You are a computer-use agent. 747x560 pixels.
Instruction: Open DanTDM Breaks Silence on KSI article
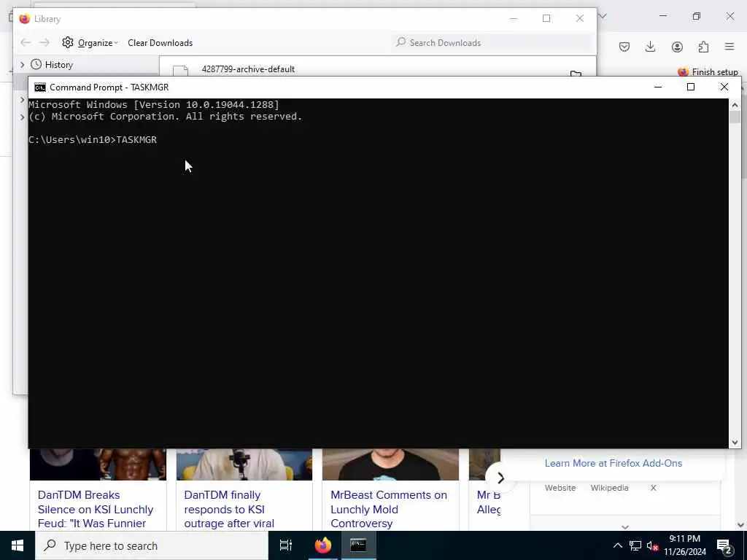click(96, 509)
